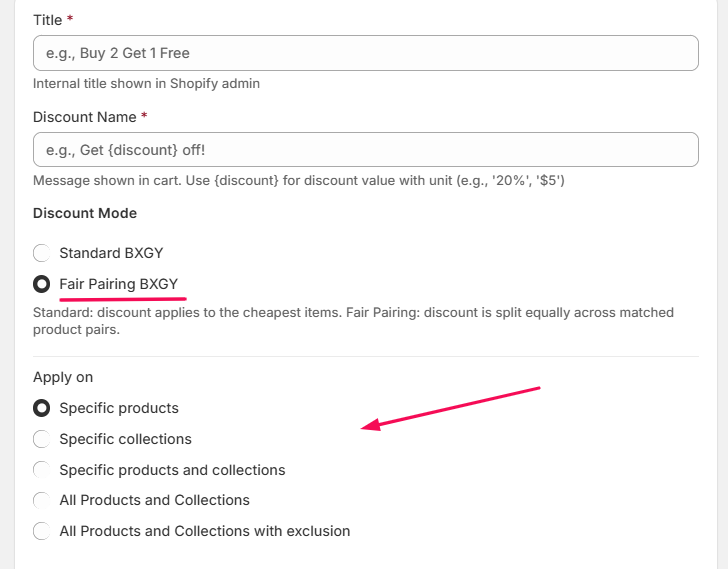Click the 'Internal title shown in Shopify admin' hint
This screenshot has width=728, height=569.
tap(146, 84)
